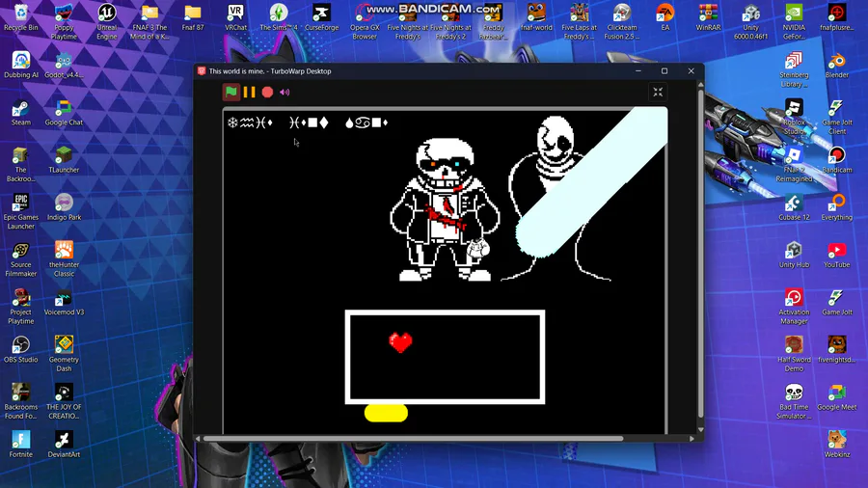Select the Source Filmmaker desktop icon
The width and height of the screenshot is (868, 488).
tap(21, 259)
